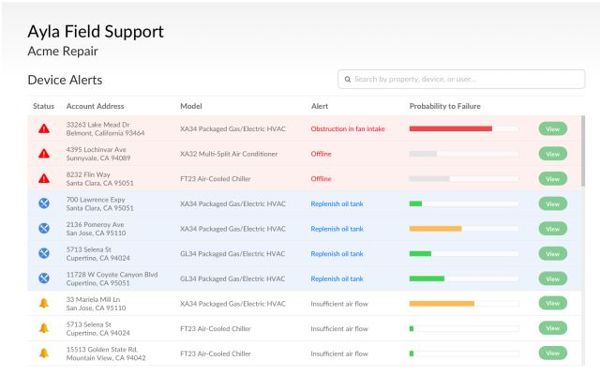600x376 pixels.
Task: Click bell icon for 33 Mariela Mill Ln
Action: 44,303
